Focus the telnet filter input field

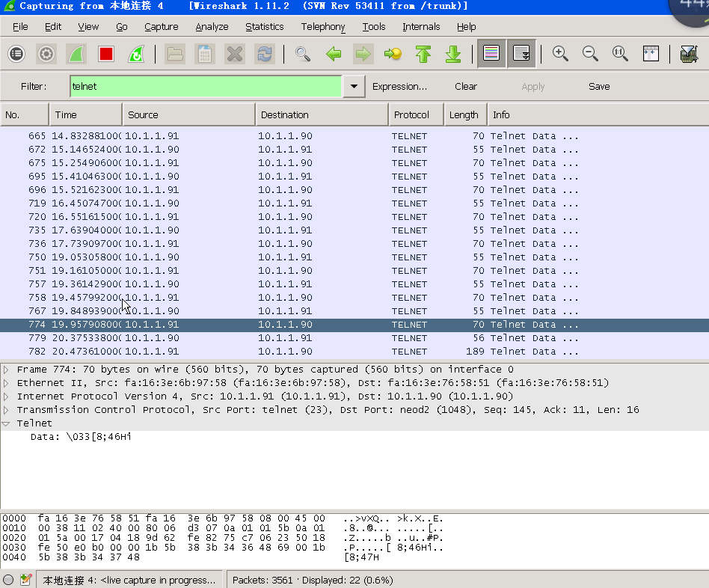206,86
